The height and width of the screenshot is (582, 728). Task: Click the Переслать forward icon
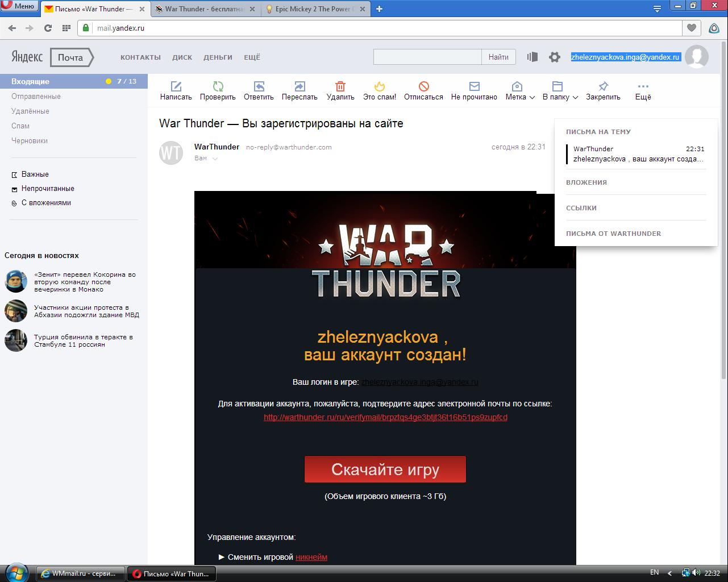click(299, 86)
